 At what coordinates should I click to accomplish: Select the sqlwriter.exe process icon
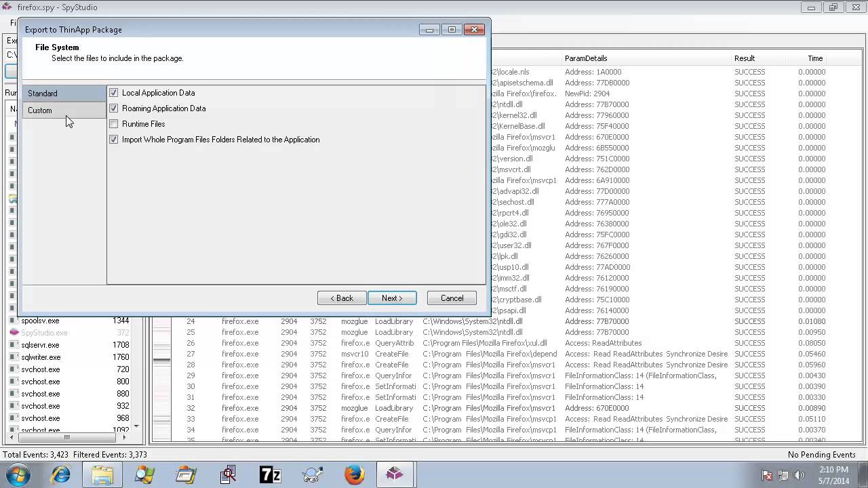coord(14,357)
